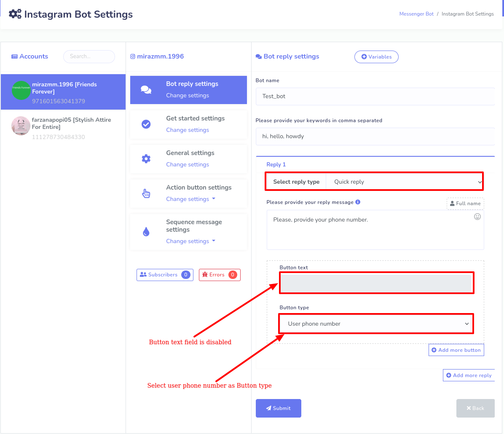Click the farzanapopi05 account avatar

[x=21, y=126]
